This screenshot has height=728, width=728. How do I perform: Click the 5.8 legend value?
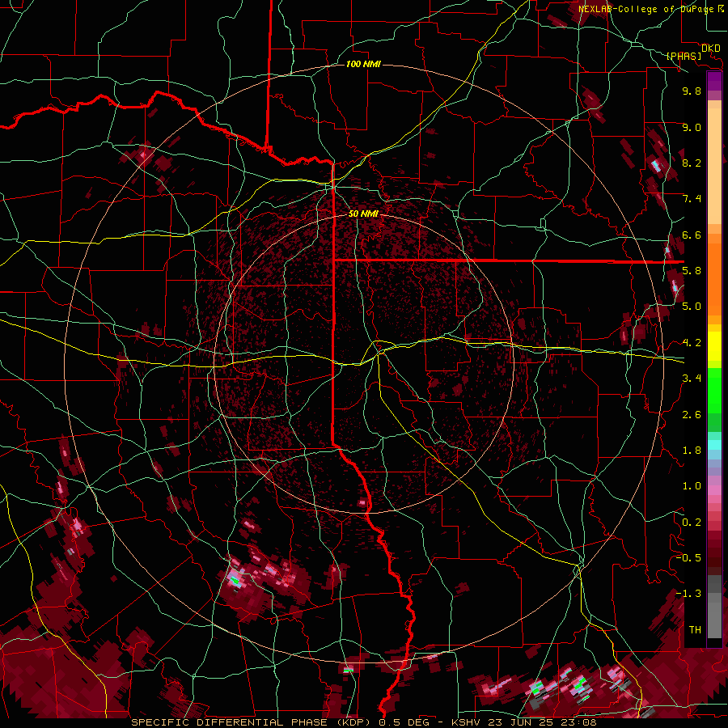692,271
